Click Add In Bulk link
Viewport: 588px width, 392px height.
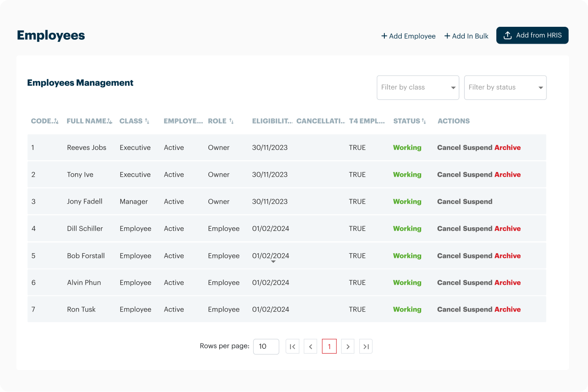[466, 36]
